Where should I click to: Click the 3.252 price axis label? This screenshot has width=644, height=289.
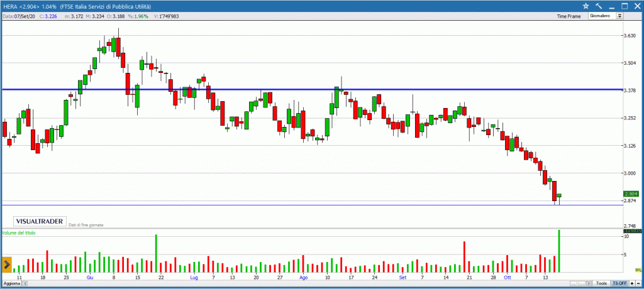630,118
